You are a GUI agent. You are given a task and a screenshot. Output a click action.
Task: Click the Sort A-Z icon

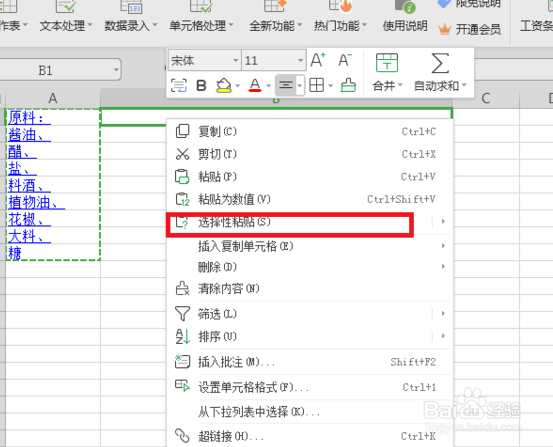pos(183,336)
